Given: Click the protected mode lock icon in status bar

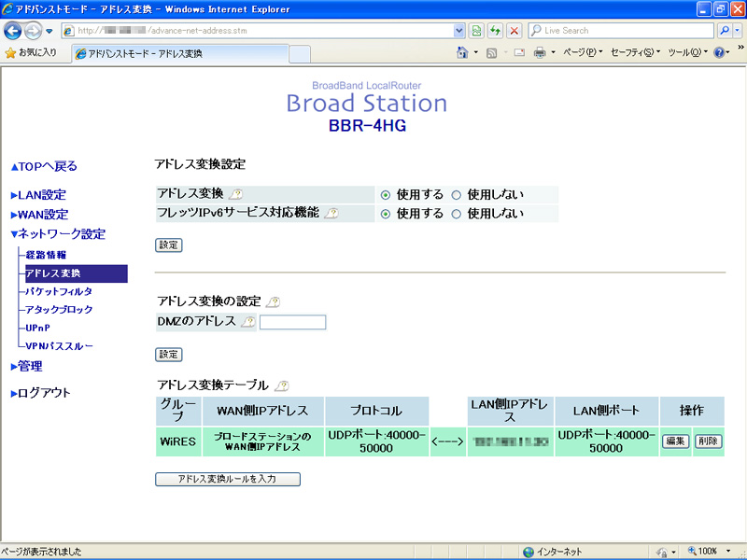Looking at the screenshot, I should coord(661,552).
